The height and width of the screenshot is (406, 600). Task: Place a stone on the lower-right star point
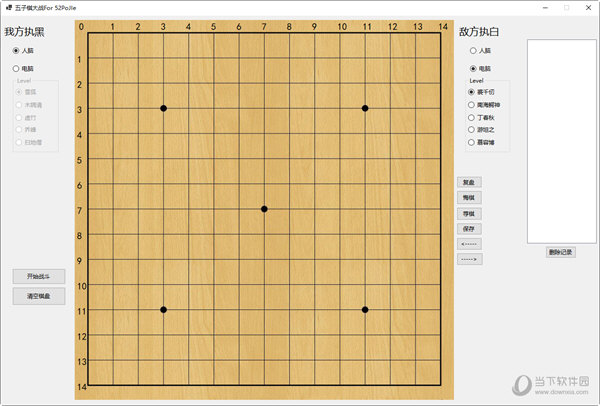point(365,310)
